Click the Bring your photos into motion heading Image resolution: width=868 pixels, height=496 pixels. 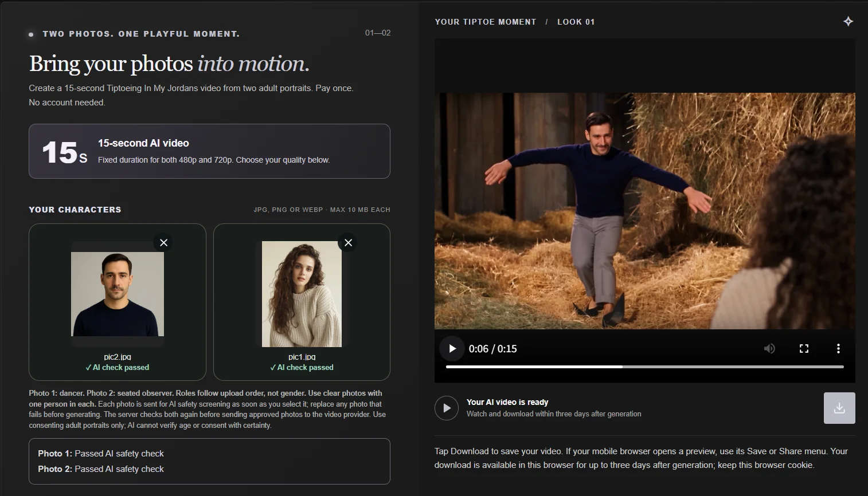169,64
